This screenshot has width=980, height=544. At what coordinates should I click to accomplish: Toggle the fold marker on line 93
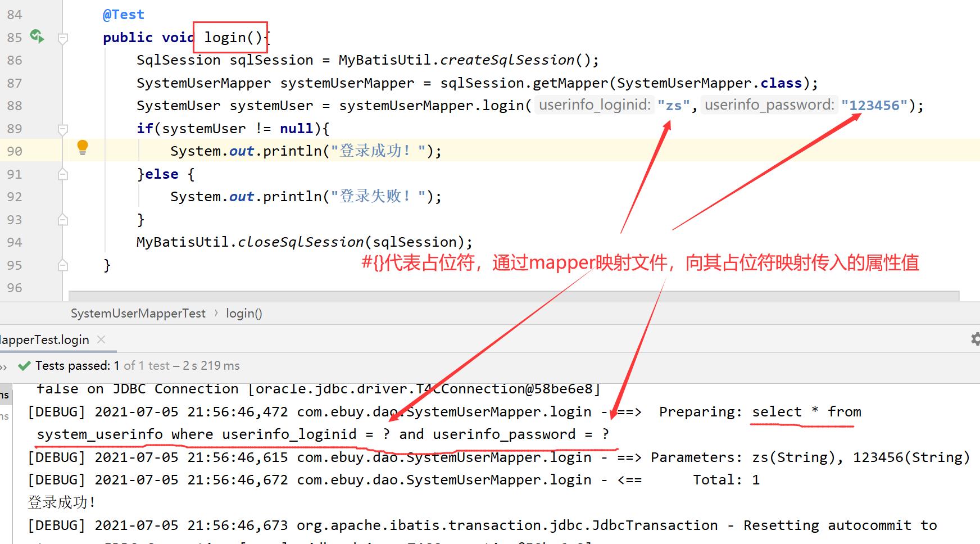[63, 220]
